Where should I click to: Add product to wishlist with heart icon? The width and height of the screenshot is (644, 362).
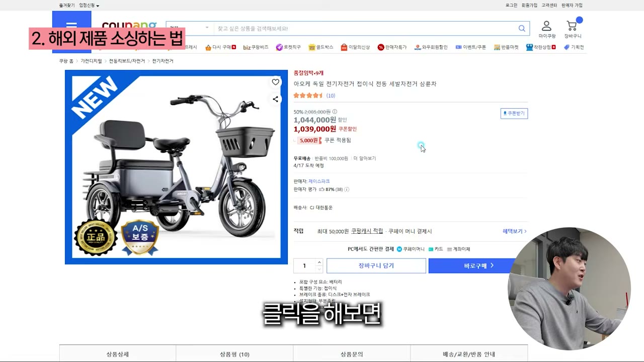tap(275, 82)
